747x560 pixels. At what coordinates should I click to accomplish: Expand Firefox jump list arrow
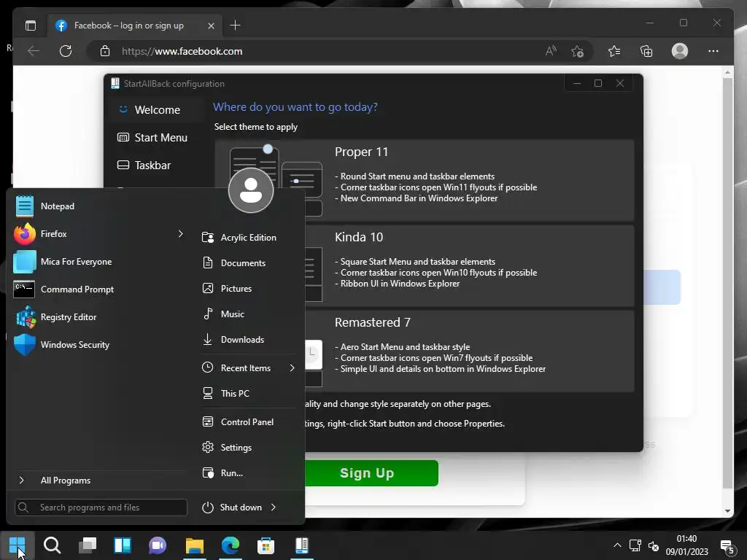[x=180, y=234]
